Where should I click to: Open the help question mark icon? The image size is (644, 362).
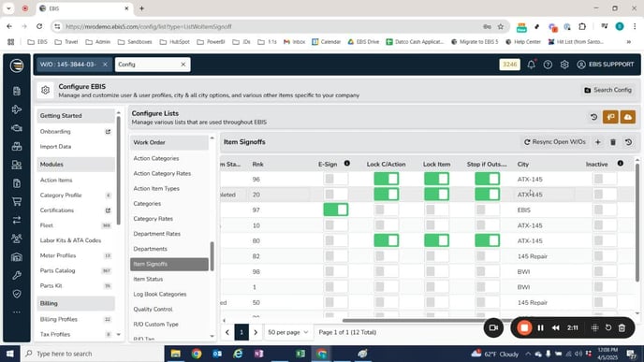(x=548, y=65)
